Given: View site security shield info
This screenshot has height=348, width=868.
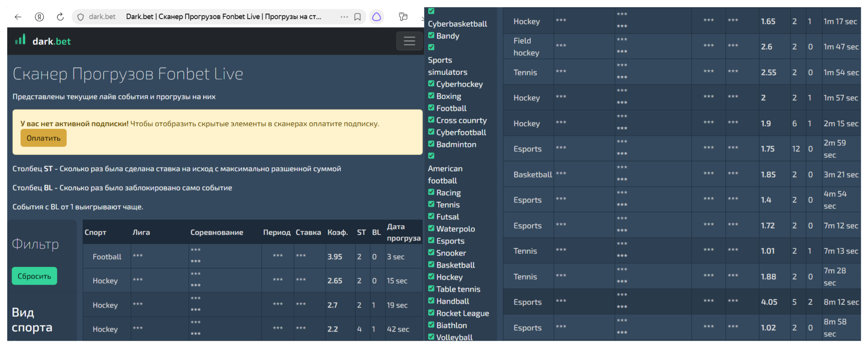Looking at the screenshot, I should coord(81,17).
